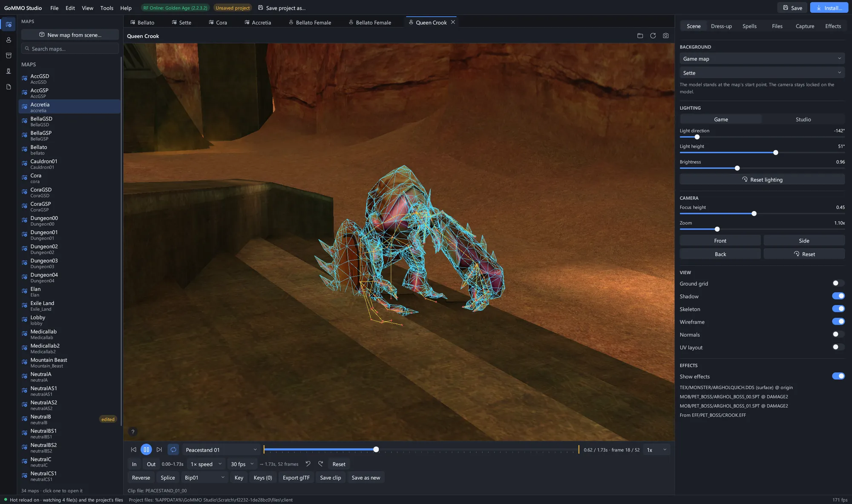852x504 pixels.
Task: Open the Tools menu
Action: point(106,8)
